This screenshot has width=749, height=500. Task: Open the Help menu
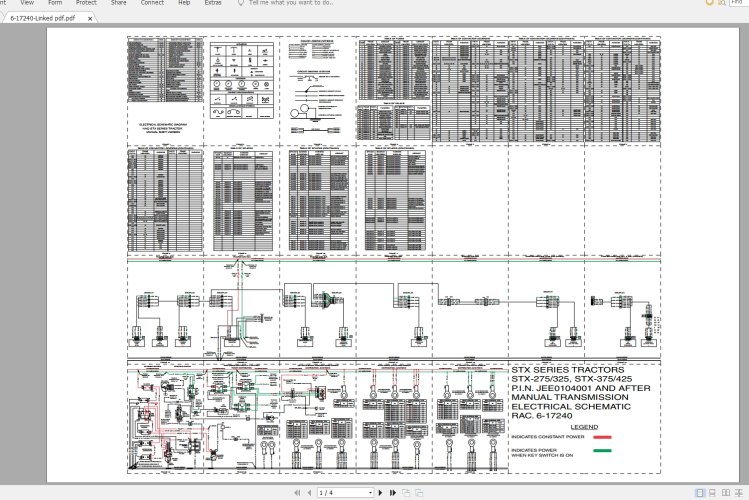coord(184,3)
